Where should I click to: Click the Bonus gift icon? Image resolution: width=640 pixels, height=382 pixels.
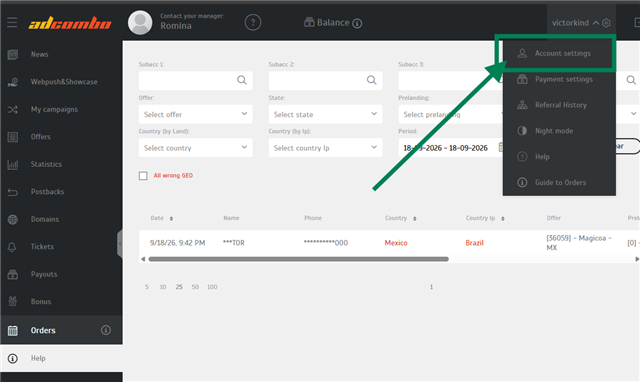click(x=13, y=302)
